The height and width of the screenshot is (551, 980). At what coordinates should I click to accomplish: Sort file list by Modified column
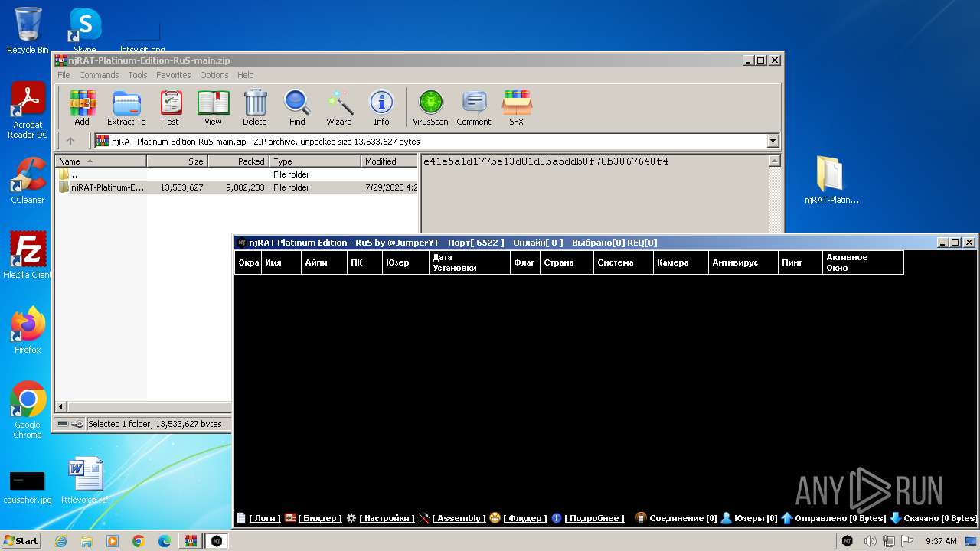[x=389, y=161]
